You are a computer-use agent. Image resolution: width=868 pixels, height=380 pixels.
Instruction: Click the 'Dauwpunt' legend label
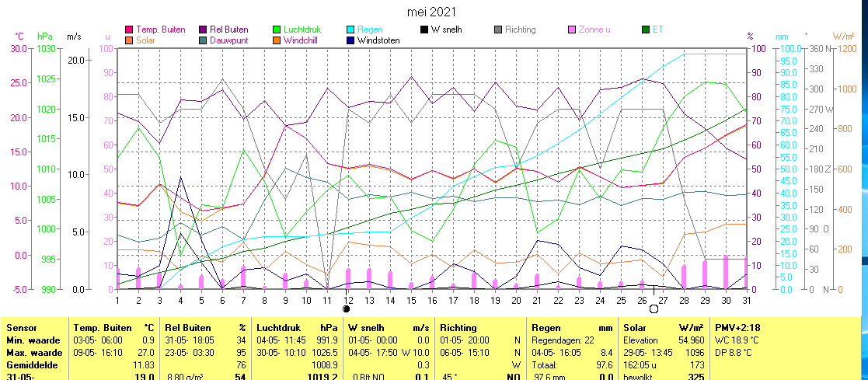(x=228, y=40)
